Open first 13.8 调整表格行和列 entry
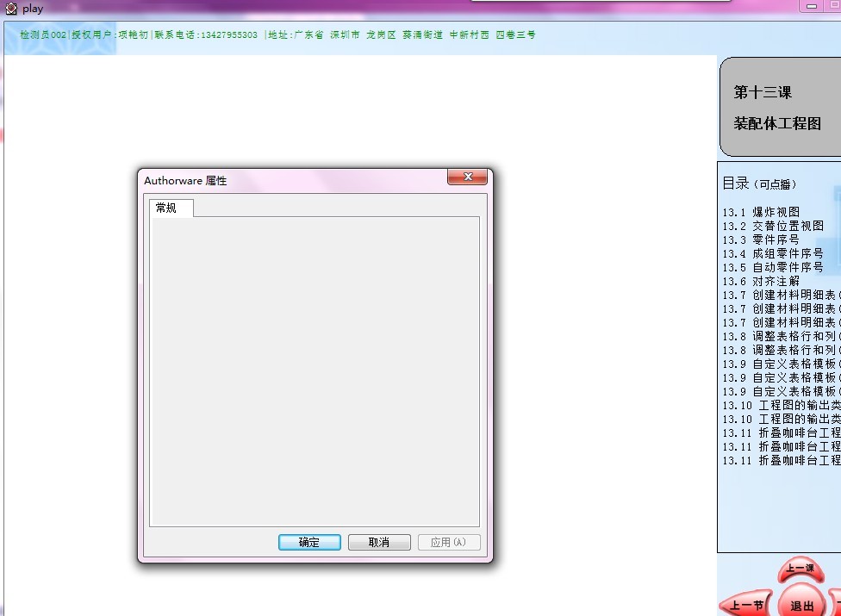The image size is (841, 616). (x=782, y=337)
